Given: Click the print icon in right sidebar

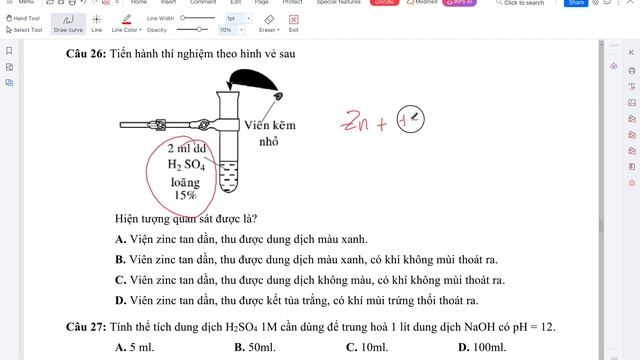Looking at the screenshot, I should click(x=632, y=71).
